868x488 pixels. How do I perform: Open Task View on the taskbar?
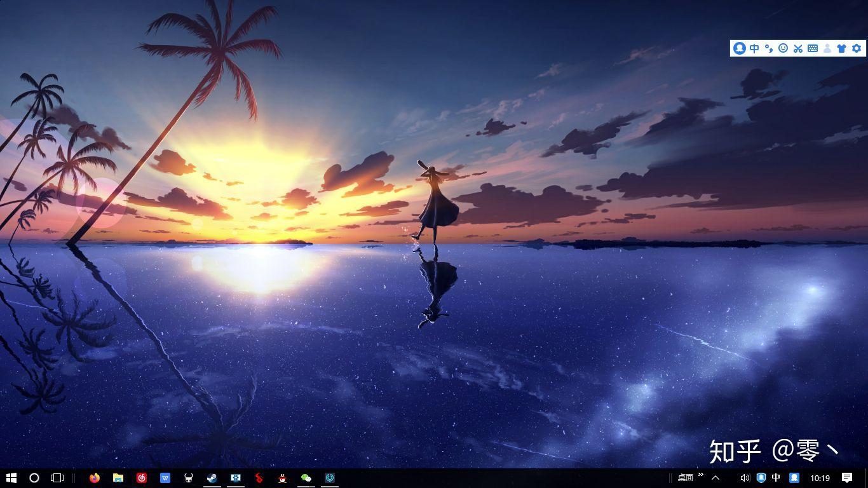[57, 478]
